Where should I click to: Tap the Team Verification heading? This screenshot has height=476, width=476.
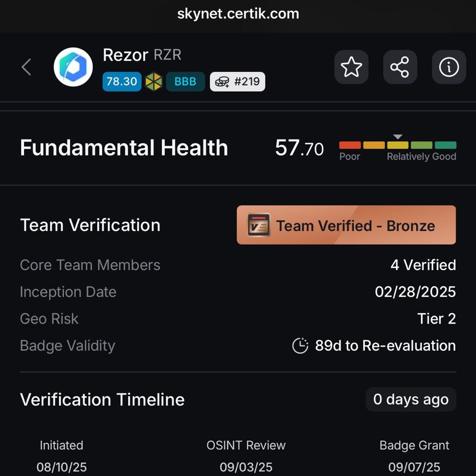point(90,225)
